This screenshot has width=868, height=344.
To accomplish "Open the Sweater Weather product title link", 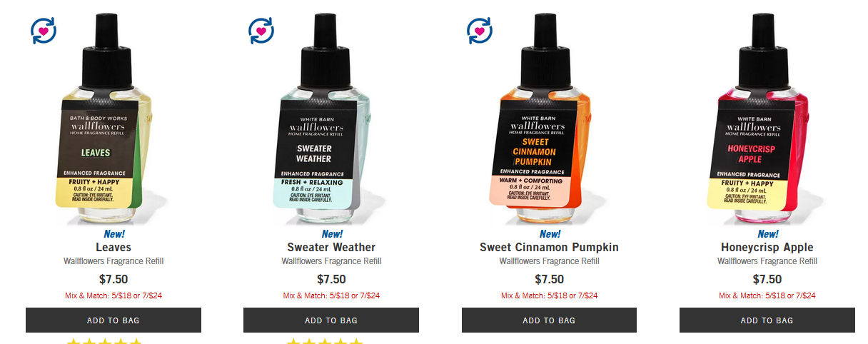I will (331, 248).
